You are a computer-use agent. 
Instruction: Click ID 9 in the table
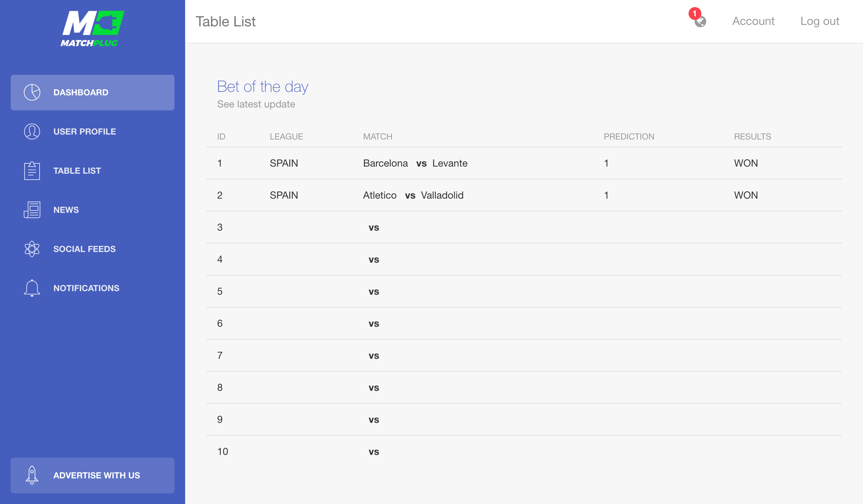220,420
